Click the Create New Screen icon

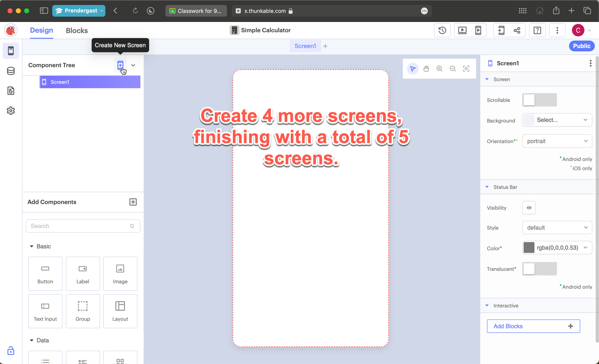click(120, 65)
